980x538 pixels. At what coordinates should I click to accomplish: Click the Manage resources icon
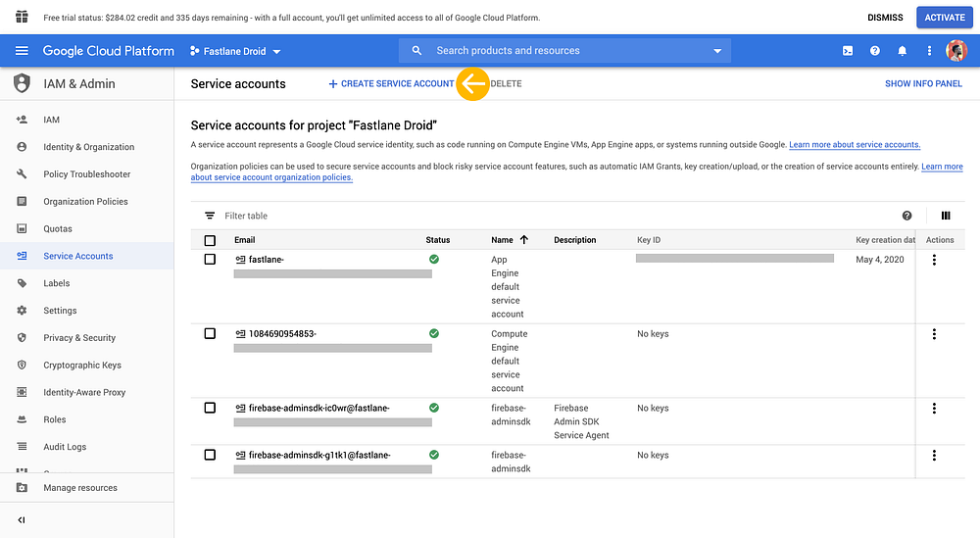22,487
